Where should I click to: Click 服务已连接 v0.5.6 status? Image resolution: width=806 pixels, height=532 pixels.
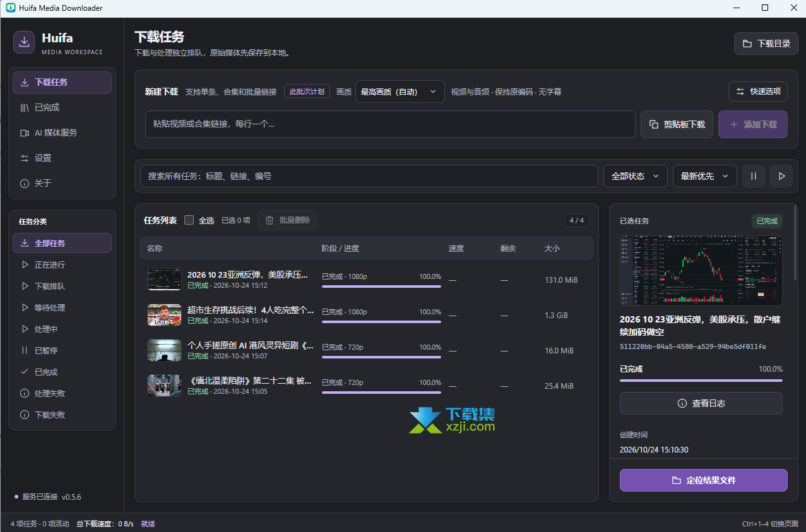48,497
